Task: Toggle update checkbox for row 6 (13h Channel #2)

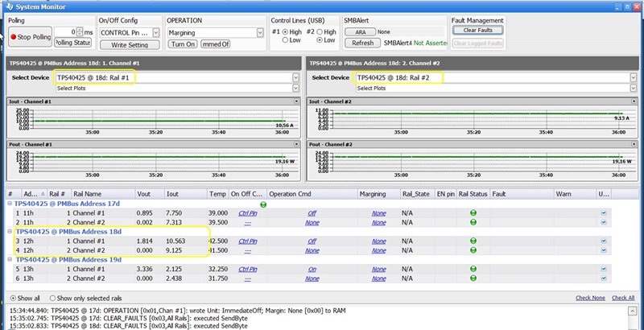Action: 603,278
